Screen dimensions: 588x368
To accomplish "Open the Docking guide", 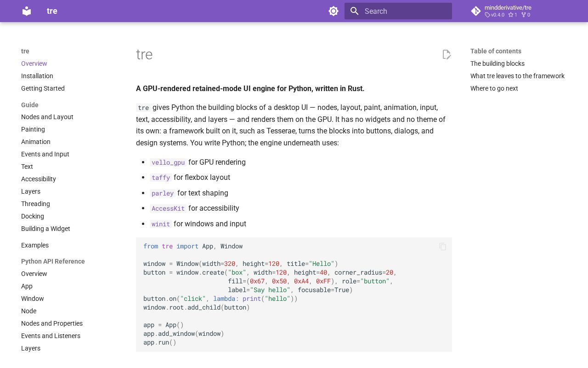I will (33, 216).
